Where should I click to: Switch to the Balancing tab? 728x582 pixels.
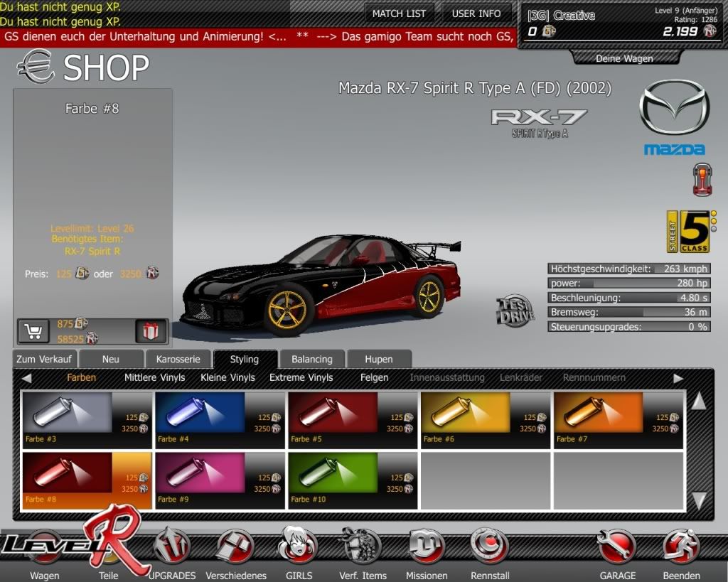pos(311,360)
